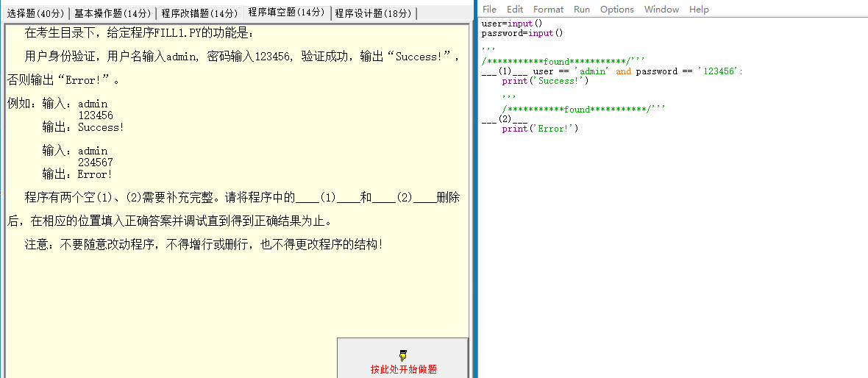Click the example output Error! text
Image resolution: width=868 pixels, height=378 pixels.
[95, 174]
